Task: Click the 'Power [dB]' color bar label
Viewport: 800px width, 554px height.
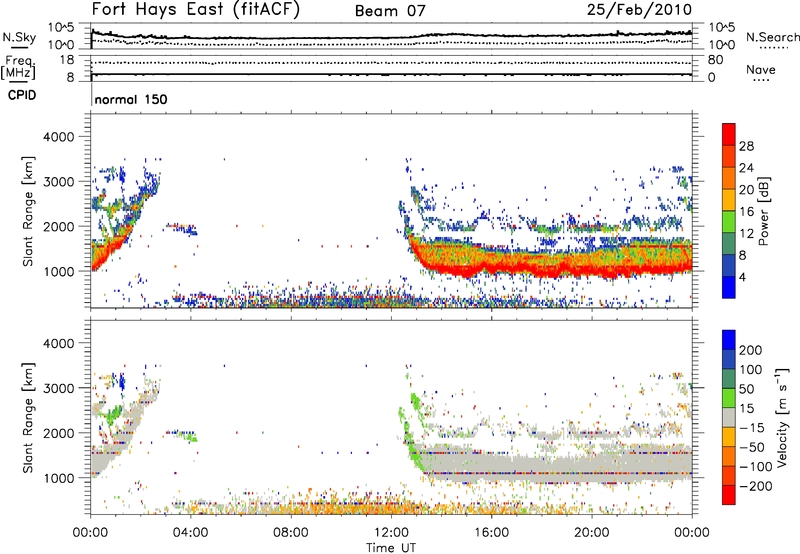Action: click(x=764, y=211)
